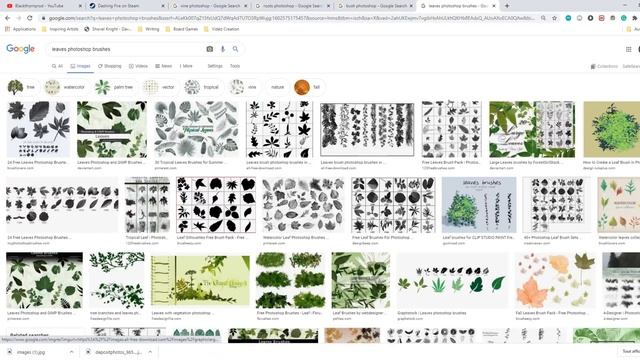
Task: Open 'Watercolor Leaf Photoshop Brushes' thumbnail
Action: coord(302,205)
